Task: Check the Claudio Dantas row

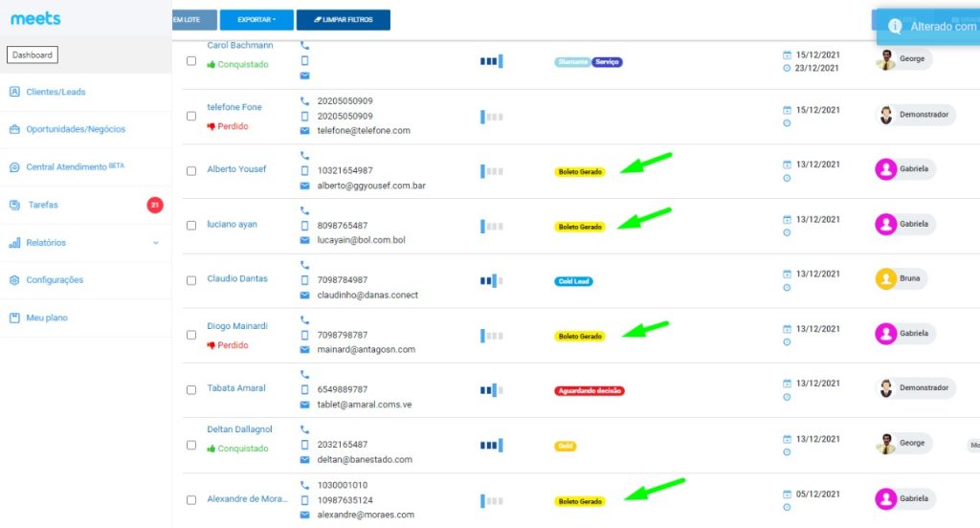Action: pyautogui.click(x=191, y=280)
